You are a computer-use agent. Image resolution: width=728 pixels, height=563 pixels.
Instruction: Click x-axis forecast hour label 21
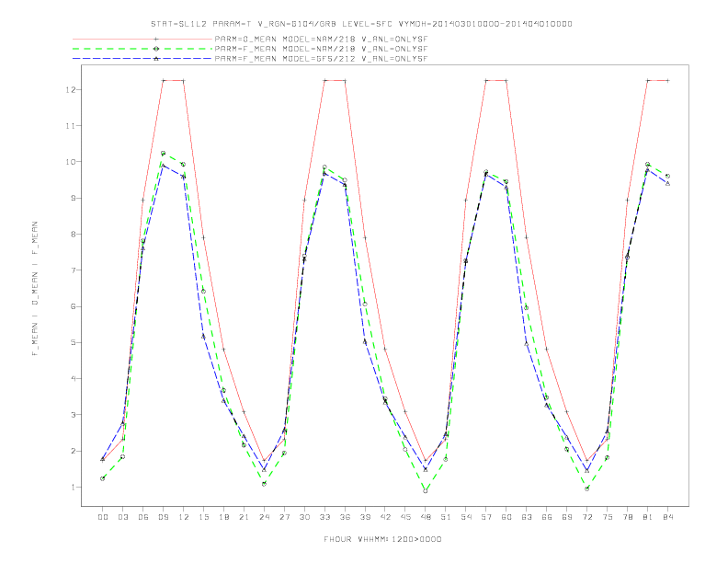pyautogui.click(x=244, y=517)
